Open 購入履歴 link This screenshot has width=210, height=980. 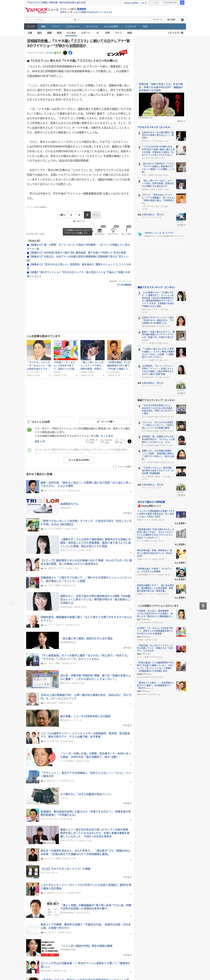point(171,20)
